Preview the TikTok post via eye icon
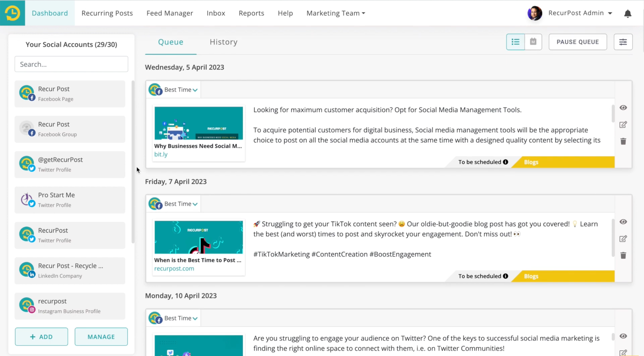 [623, 222]
